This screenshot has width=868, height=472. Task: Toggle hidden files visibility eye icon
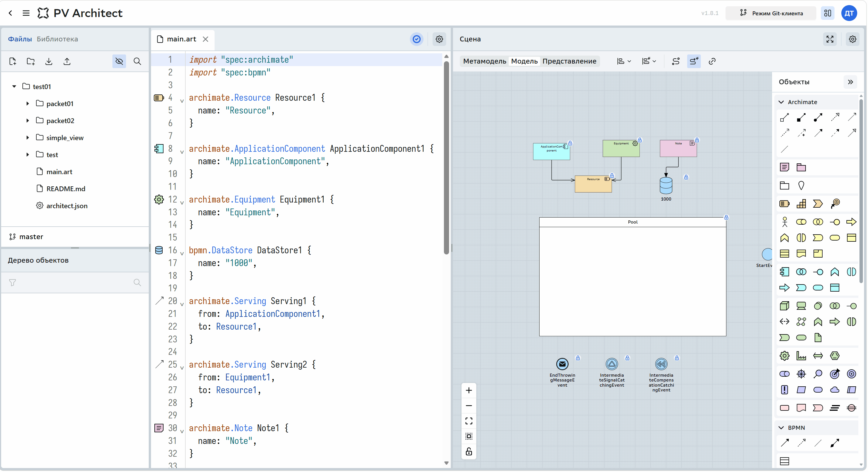[119, 61]
